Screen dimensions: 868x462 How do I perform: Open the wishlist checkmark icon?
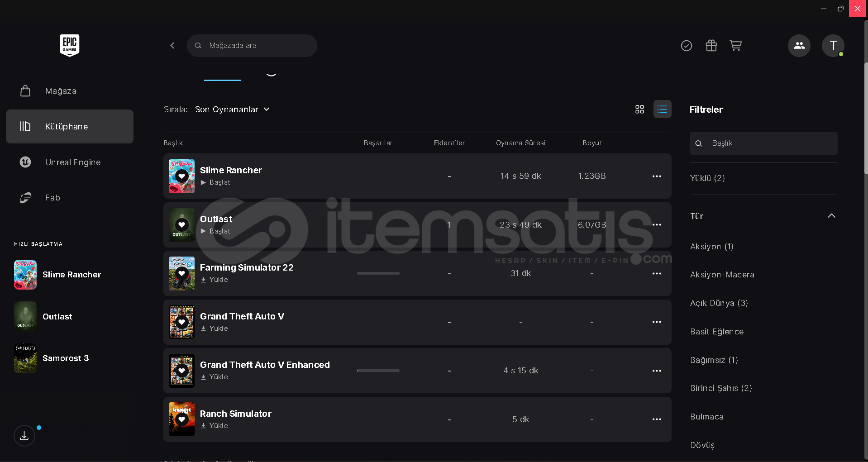tap(687, 46)
